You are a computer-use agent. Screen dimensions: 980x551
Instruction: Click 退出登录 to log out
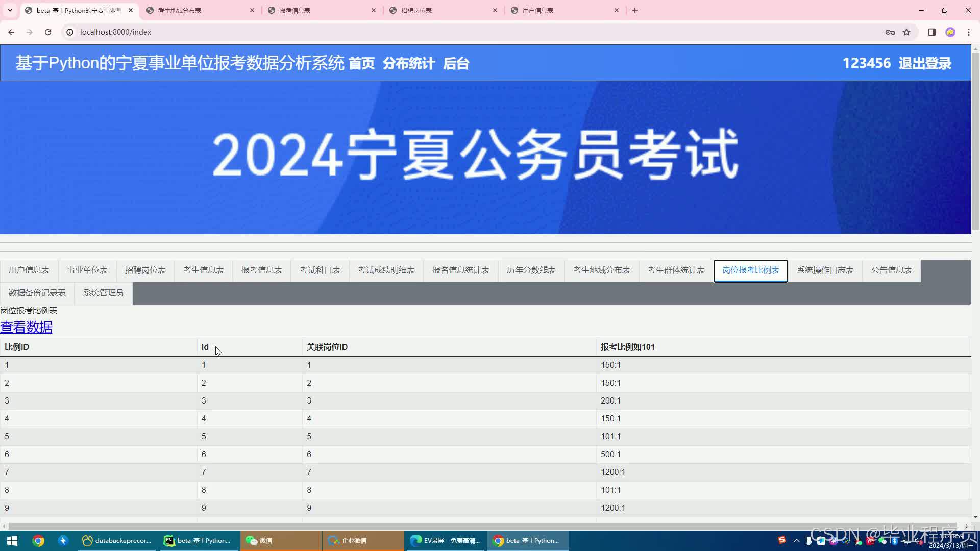pyautogui.click(x=925, y=63)
